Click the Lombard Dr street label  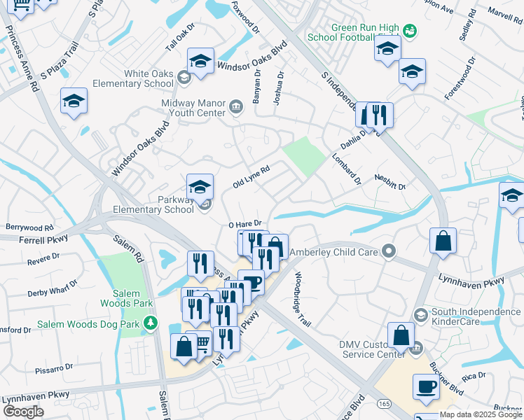[x=347, y=169]
